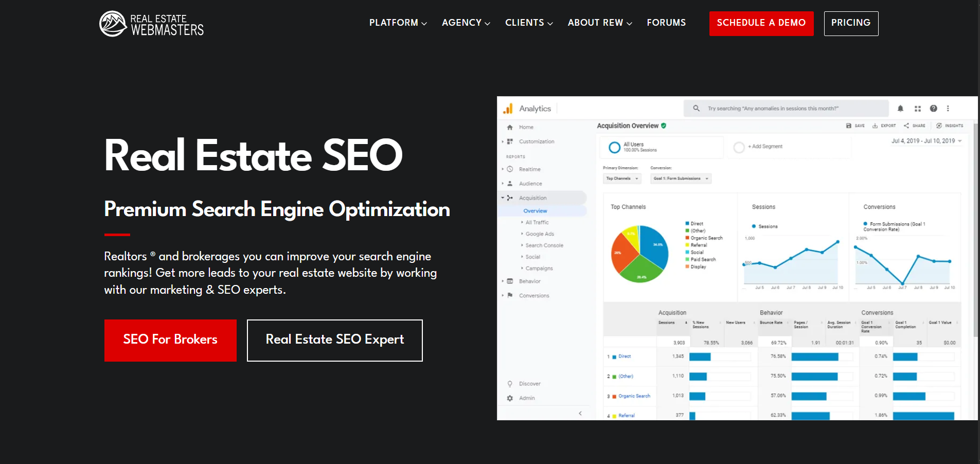Image resolution: width=980 pixels, height=464 pixels.
Task: Click the Analytics search magnifier icon
Action: 696,109
